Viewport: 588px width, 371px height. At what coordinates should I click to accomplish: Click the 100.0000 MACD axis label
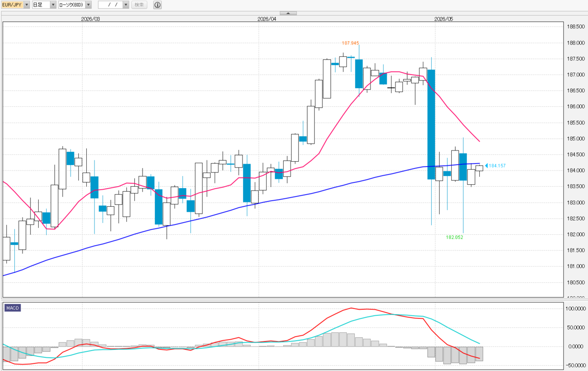point(575,309)
